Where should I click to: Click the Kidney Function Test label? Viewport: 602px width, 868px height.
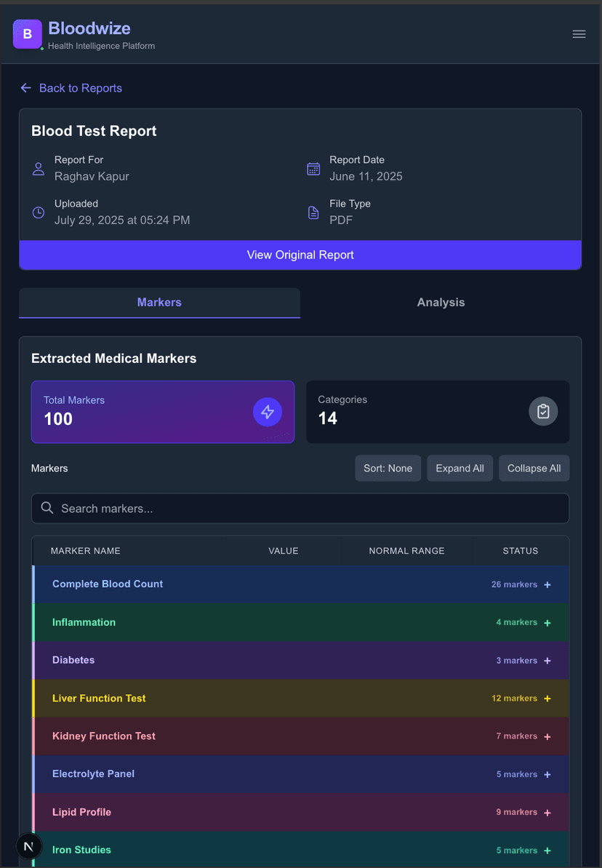[x=103, y=736]
